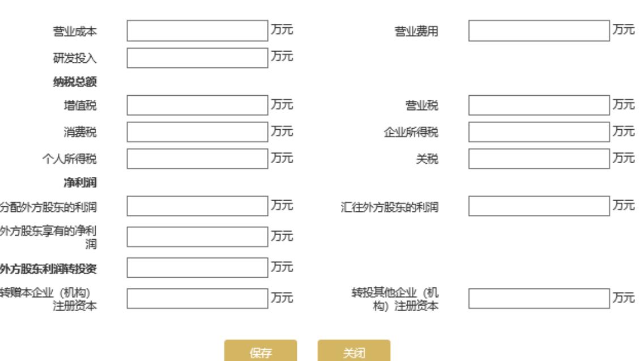Select the 转赠本企业(机构)注册资本 field
644x361 pixels.
(x=197, y=298)
